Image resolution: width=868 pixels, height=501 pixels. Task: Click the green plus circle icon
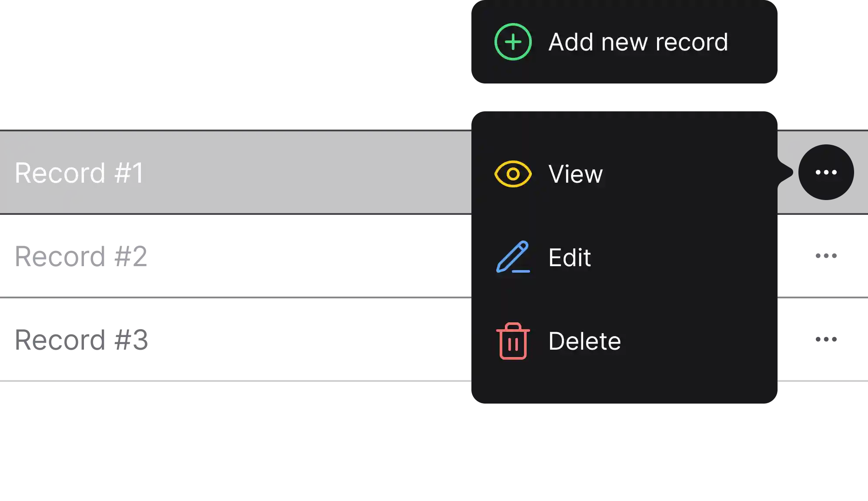pos(513,42)
